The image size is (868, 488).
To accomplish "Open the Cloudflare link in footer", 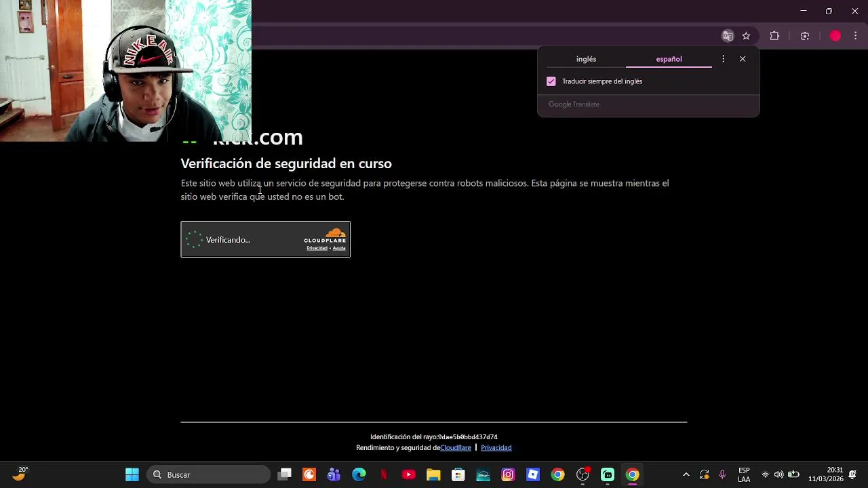I will [456, 447].
